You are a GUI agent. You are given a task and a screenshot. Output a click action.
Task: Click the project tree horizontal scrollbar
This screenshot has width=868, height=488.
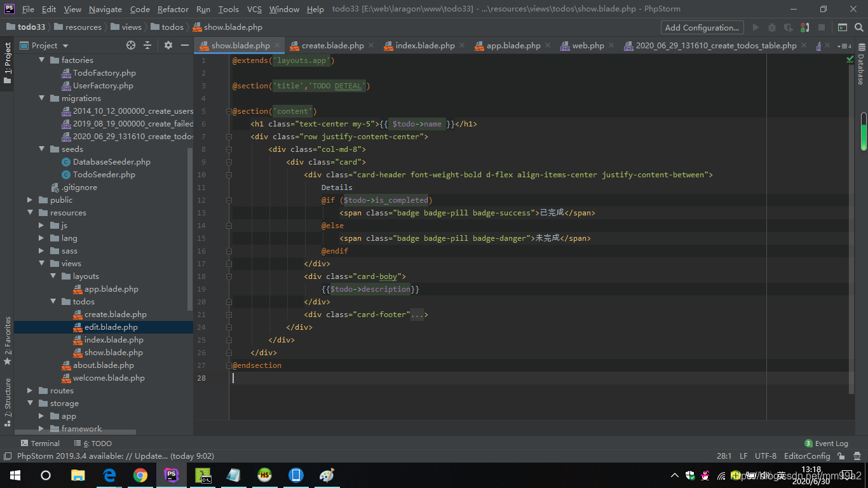coord(75,432)
